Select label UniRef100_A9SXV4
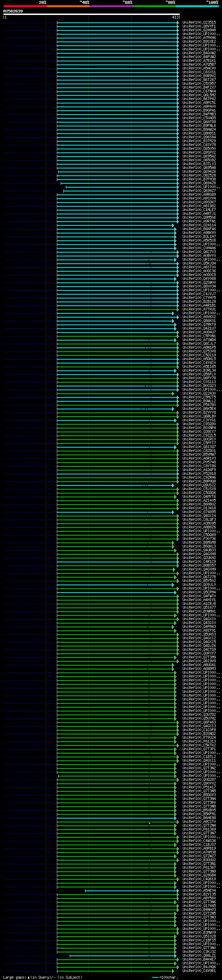The image size is (222, 980). pos(199,198)
